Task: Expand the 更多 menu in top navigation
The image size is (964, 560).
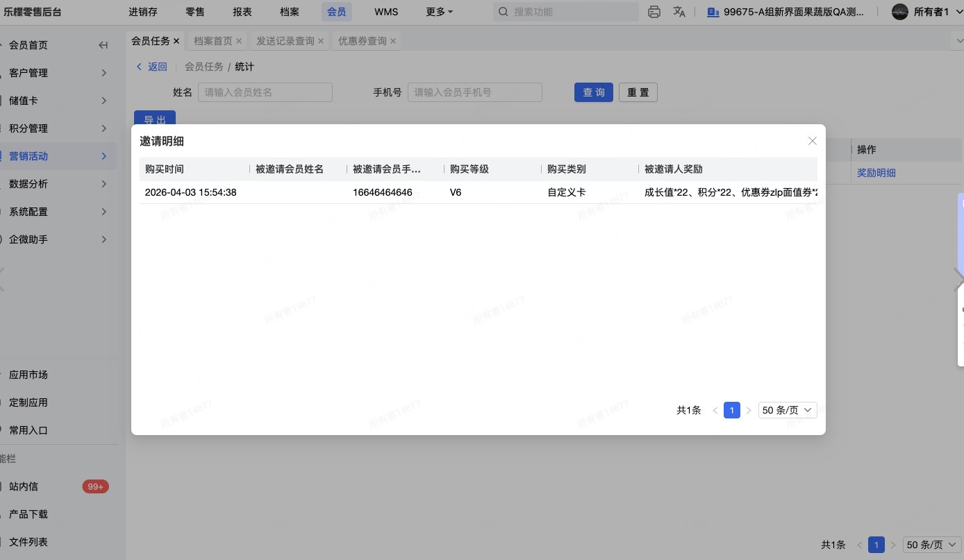Action: [439, 12]
